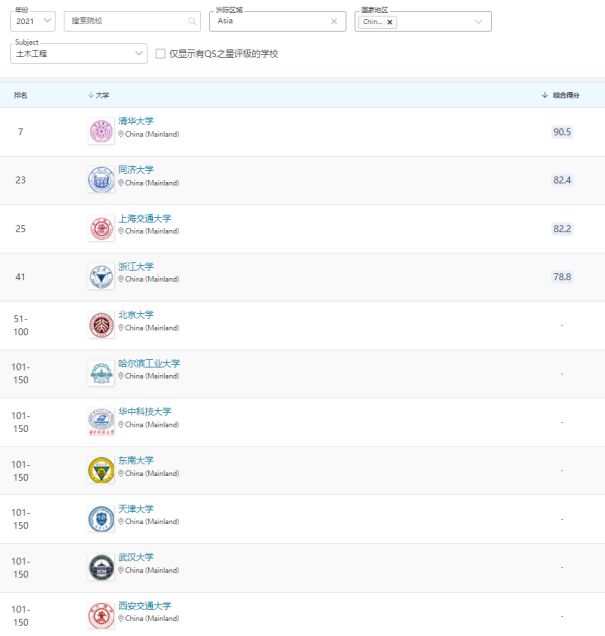The image size is (605, 636).
Task: Remove the China country tag
Action: pyautogui.click(x=390, y=22)
